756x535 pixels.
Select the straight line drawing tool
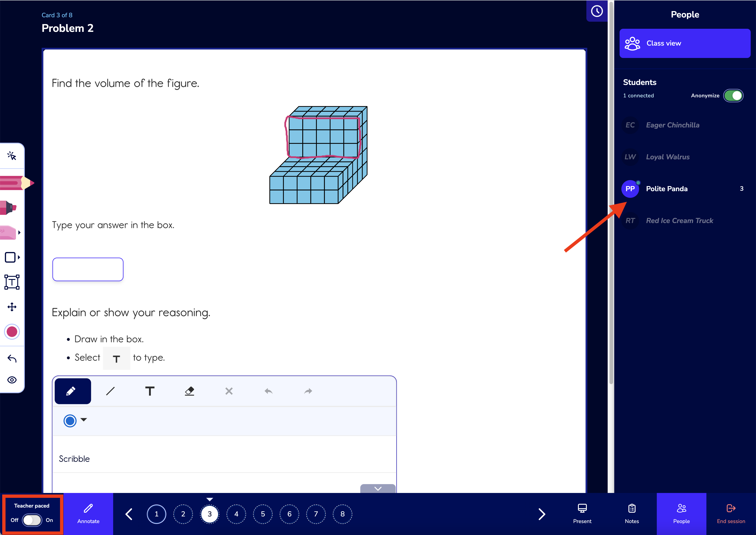[110, 391]
